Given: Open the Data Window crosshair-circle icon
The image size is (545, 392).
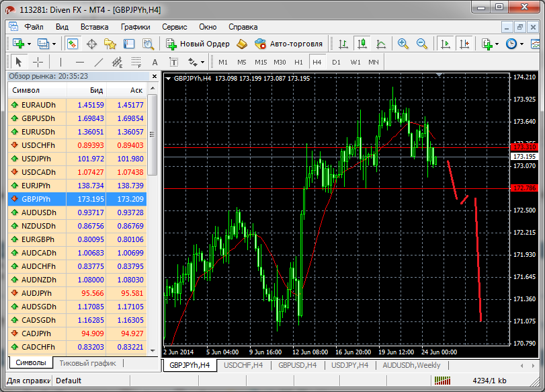Looking at the screenshot, I should (x=92, y=44).
